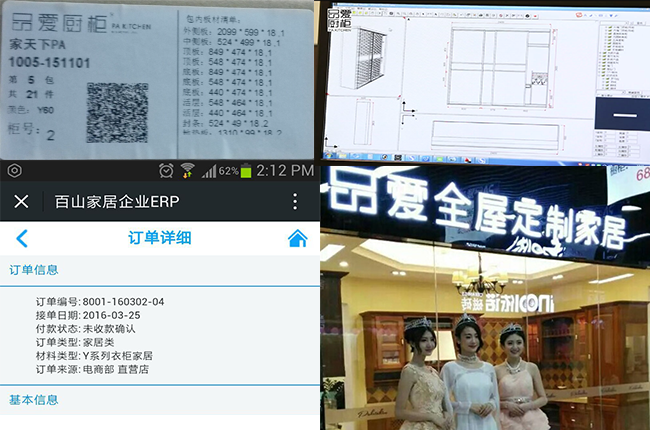This screenshot has height=430, width=650.
Task: Go back using the blue arrow
Action: [22, 238]
